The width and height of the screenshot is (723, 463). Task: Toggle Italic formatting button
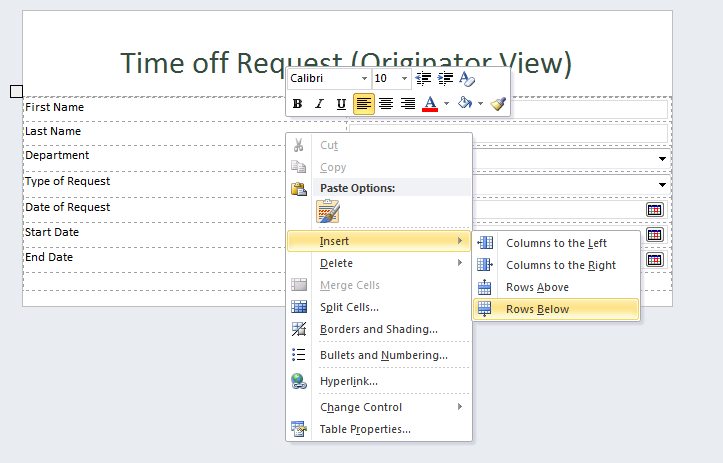pyautogui.click(x=319, y=104)
